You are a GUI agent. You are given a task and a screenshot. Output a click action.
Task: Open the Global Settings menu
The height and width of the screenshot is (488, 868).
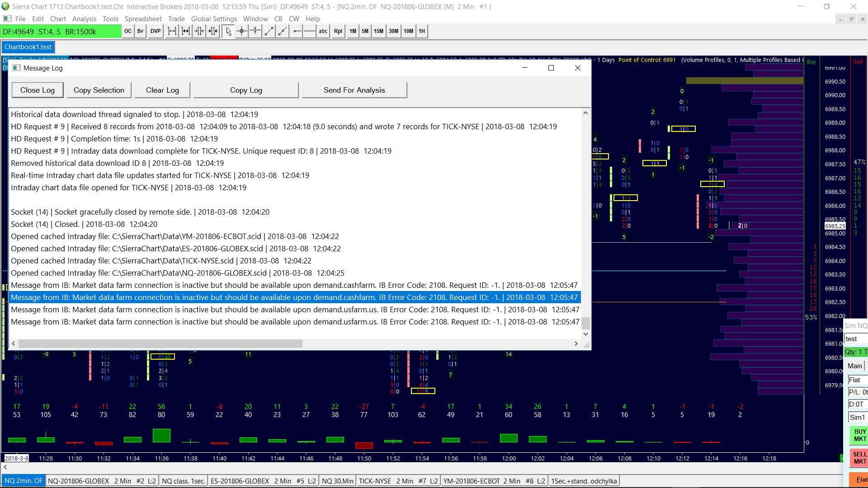pyautogui.click(x=214, y=19)
